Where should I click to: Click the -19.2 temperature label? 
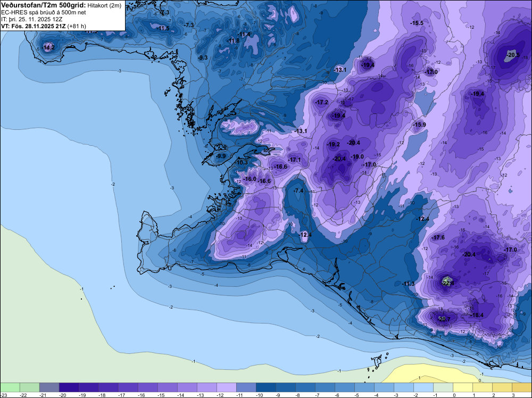tap(333, 144)
